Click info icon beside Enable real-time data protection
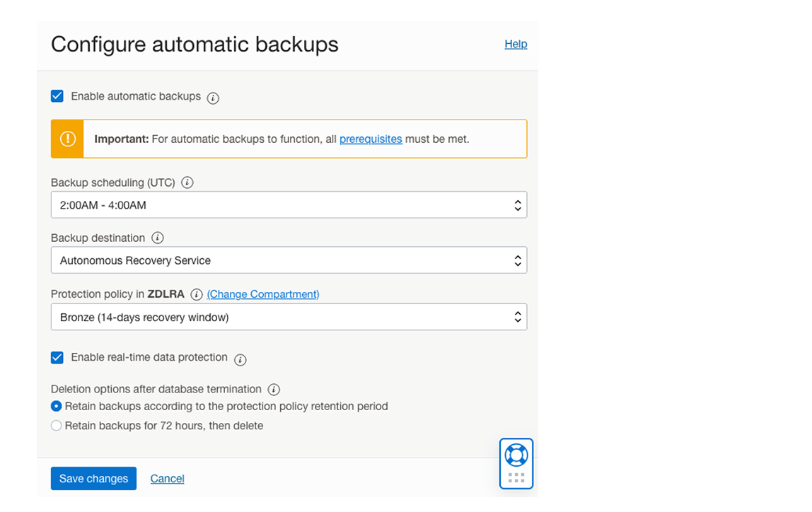The image size is (812, 512). pos(240,359)
